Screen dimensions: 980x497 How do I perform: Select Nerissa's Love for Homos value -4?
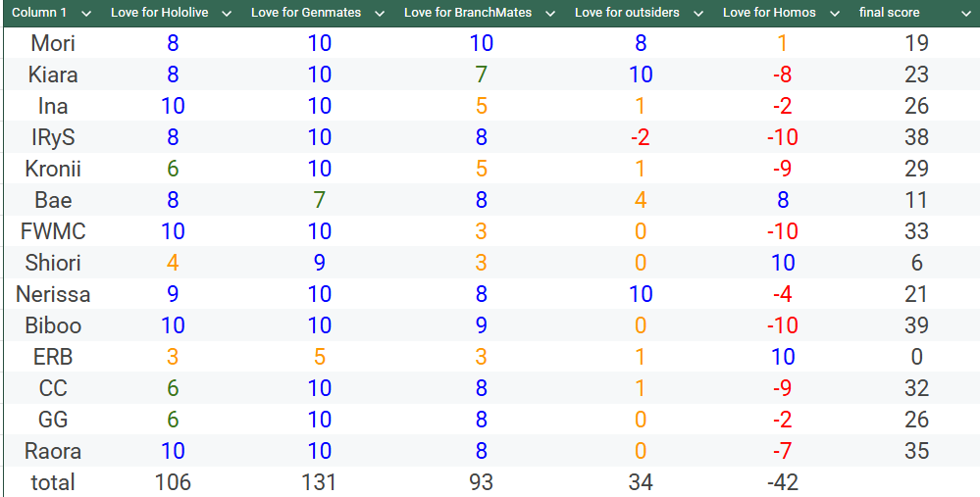(783, 294)
